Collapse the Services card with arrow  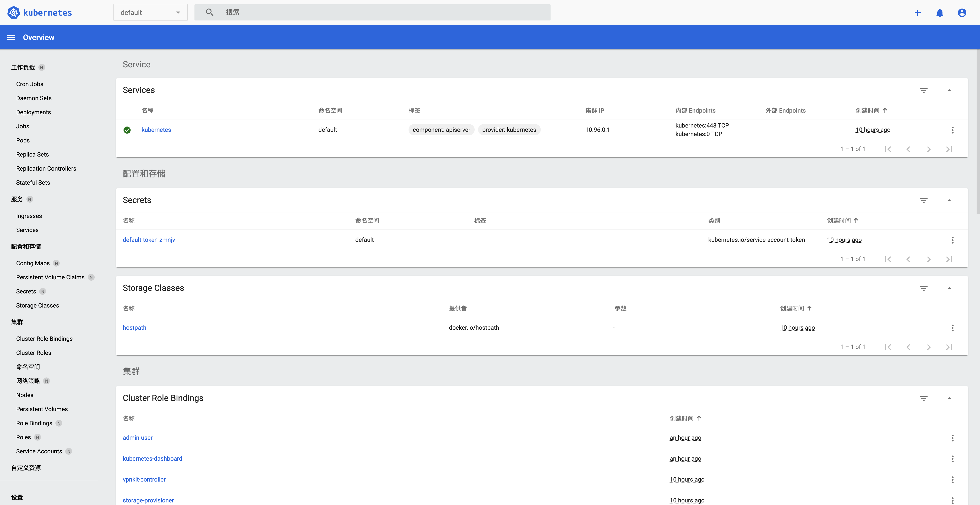pyautogui.click(x=949, y=90)
